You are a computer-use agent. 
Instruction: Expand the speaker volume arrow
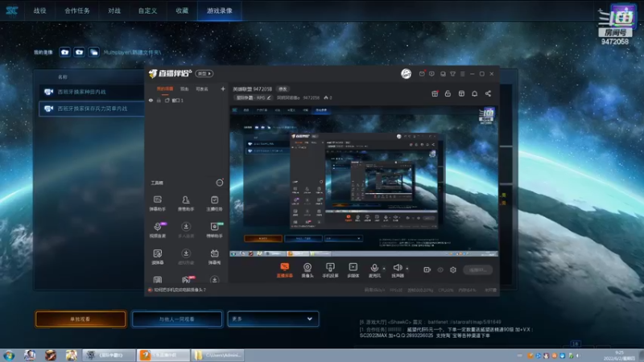tap(407, 269)
